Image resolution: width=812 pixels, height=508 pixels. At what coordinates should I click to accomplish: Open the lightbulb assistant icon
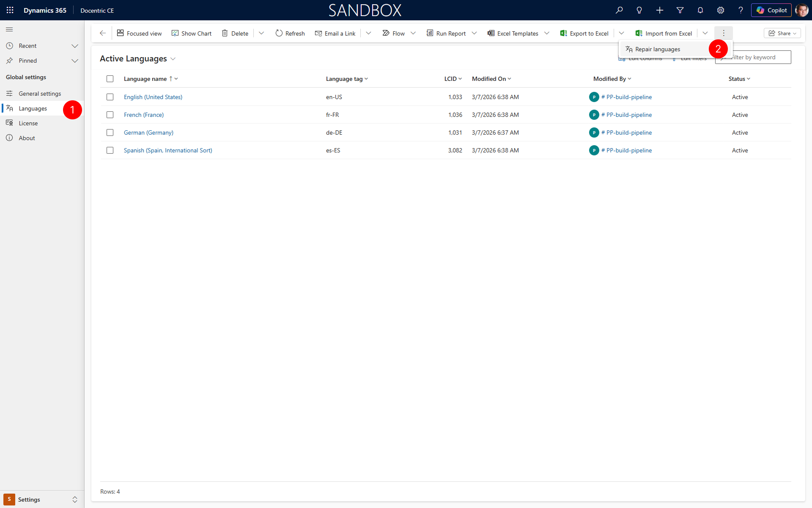tap(639, 10)
